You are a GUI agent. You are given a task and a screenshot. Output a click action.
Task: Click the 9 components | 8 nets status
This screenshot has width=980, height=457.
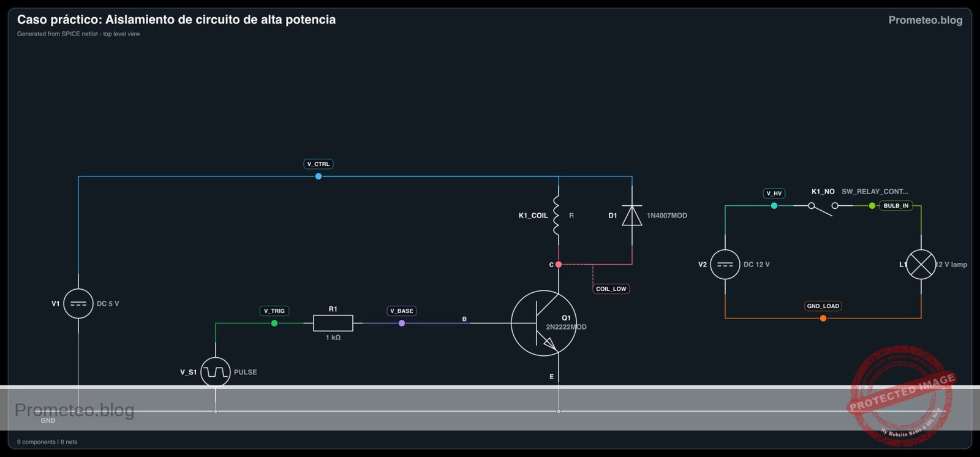point(47,442)
